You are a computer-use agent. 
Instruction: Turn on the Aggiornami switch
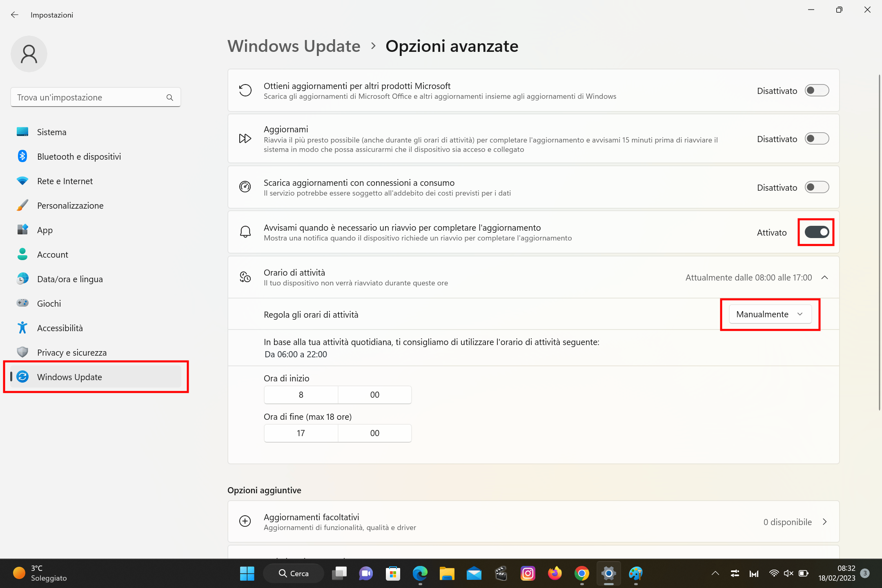[816, 138]
